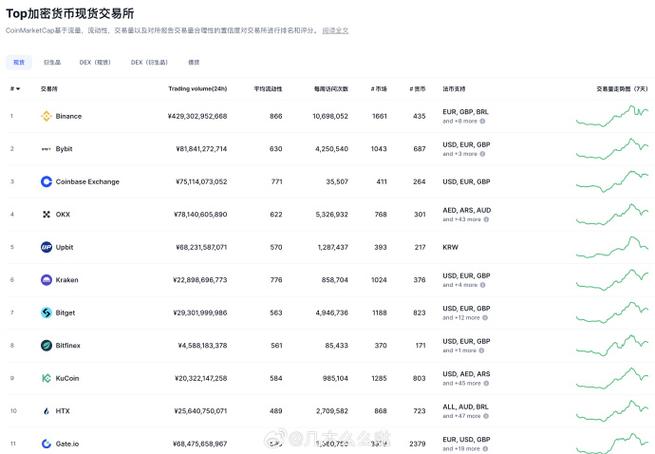Click the Bitfinex 7-day volume chart

(612, 345)
